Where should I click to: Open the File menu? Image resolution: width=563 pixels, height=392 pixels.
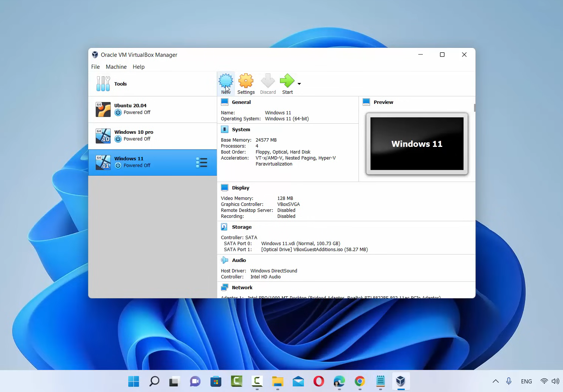point(95,67)
